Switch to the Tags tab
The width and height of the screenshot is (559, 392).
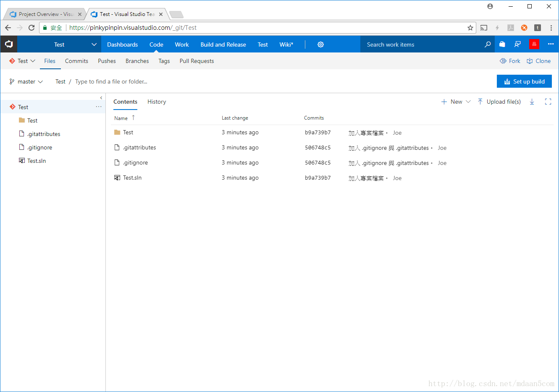coord(164,61)
